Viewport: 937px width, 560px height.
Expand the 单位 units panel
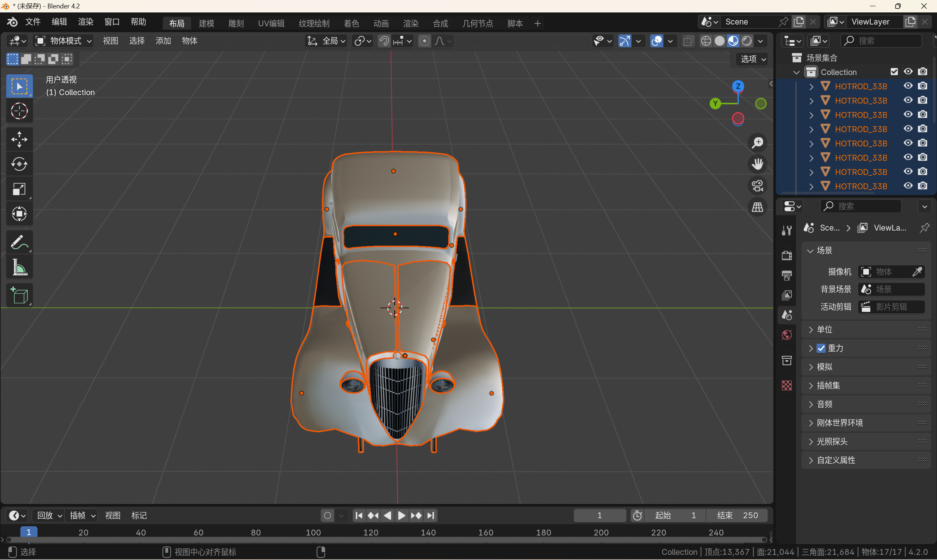tap(825, 329)
